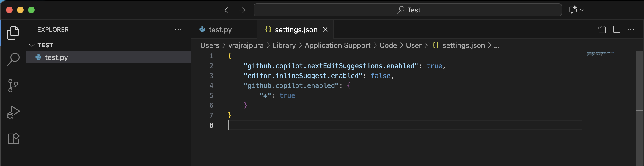Click the Test command center search box

(408, 10)
